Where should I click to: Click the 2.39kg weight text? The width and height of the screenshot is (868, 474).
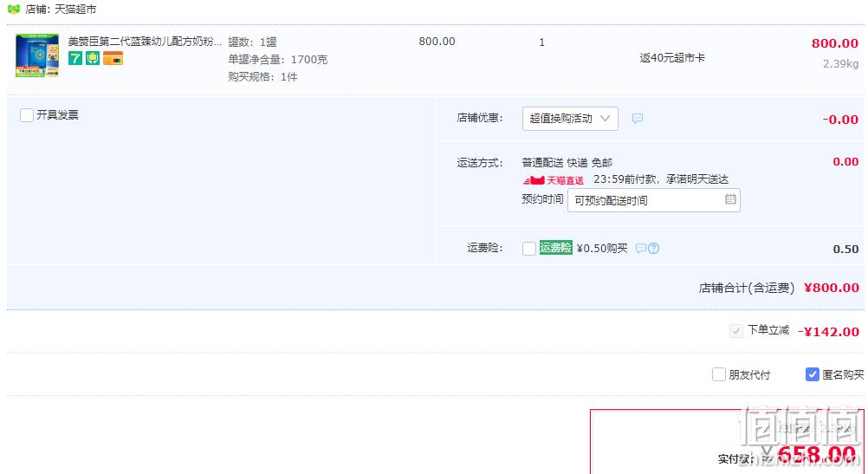point(840,63)
